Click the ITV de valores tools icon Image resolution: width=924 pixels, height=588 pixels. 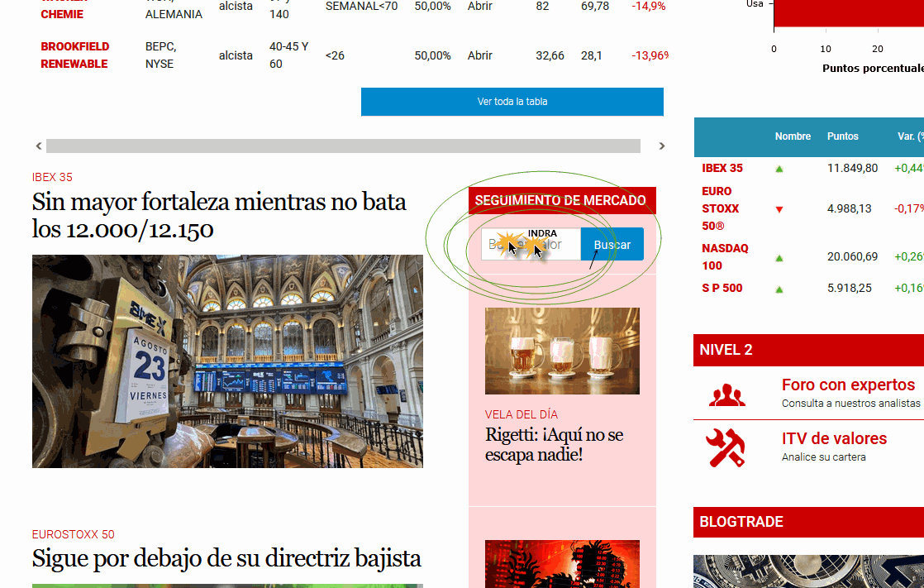tap(726, 447)
